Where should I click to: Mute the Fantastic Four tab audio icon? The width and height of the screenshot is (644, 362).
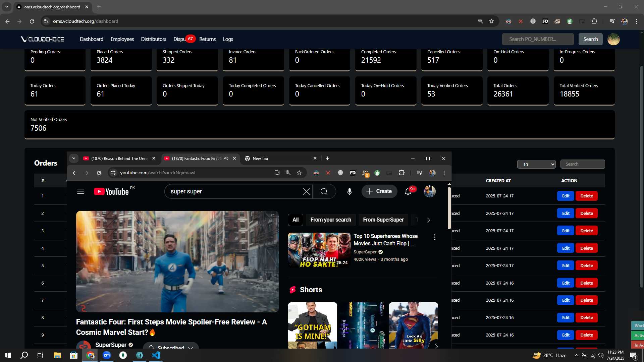tap(226, 159)
